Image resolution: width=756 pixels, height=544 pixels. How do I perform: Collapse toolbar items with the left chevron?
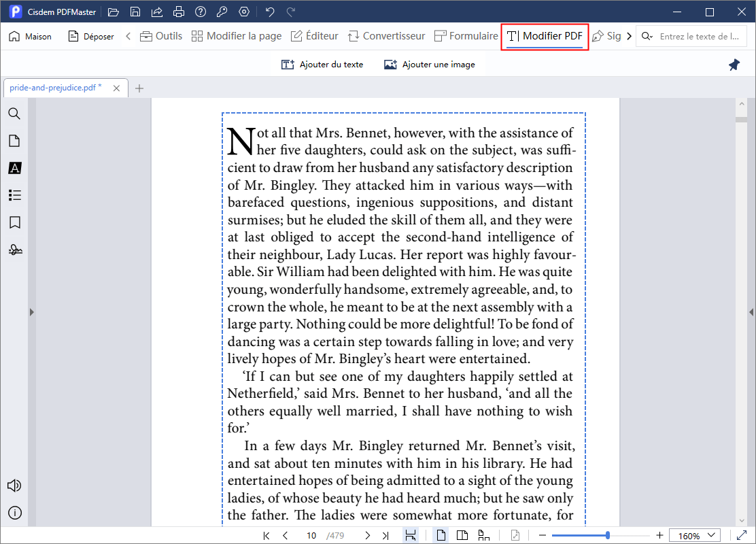click(x=128, y=36)
